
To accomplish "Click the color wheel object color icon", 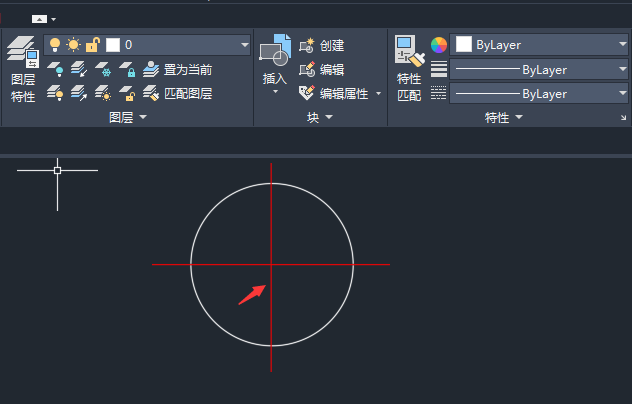I will [439, 45].
